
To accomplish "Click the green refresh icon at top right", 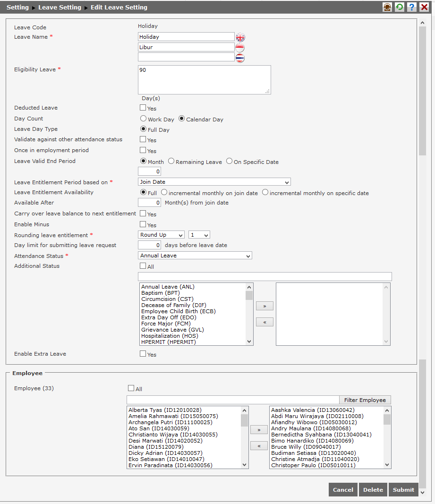I will pyautogui.click(x=399, y=7).
